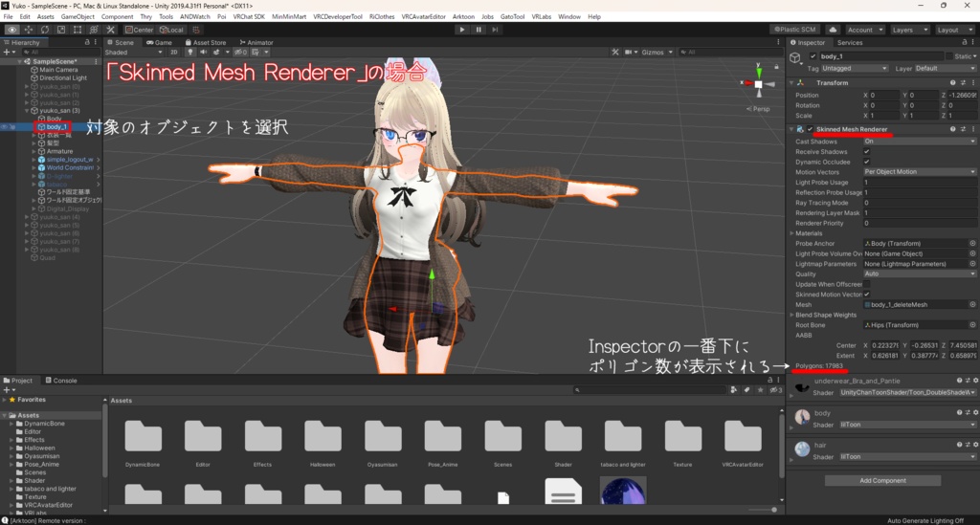This screenshot has width=980, height=525.
Task: Click the Pause button
Action: [479, 30]
